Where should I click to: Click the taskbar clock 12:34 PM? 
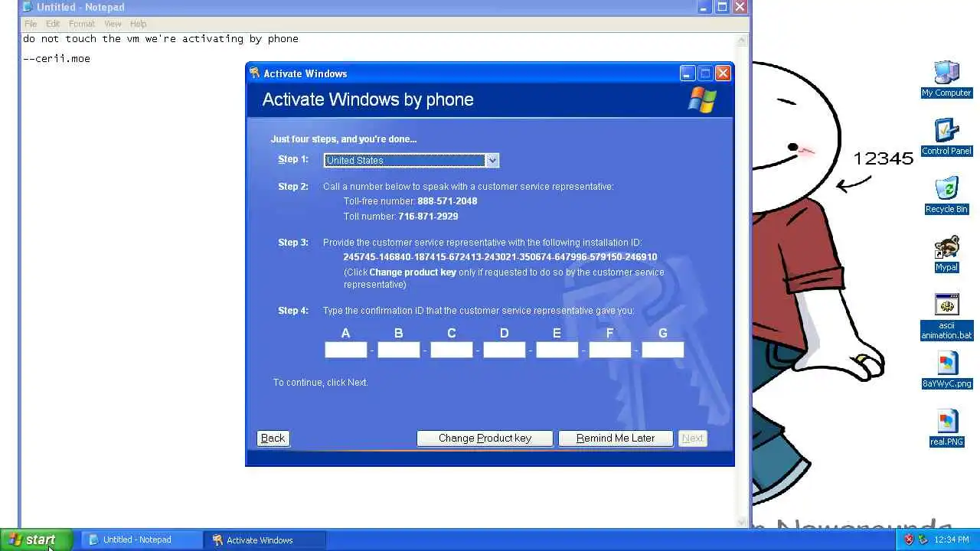click(952, 540)
